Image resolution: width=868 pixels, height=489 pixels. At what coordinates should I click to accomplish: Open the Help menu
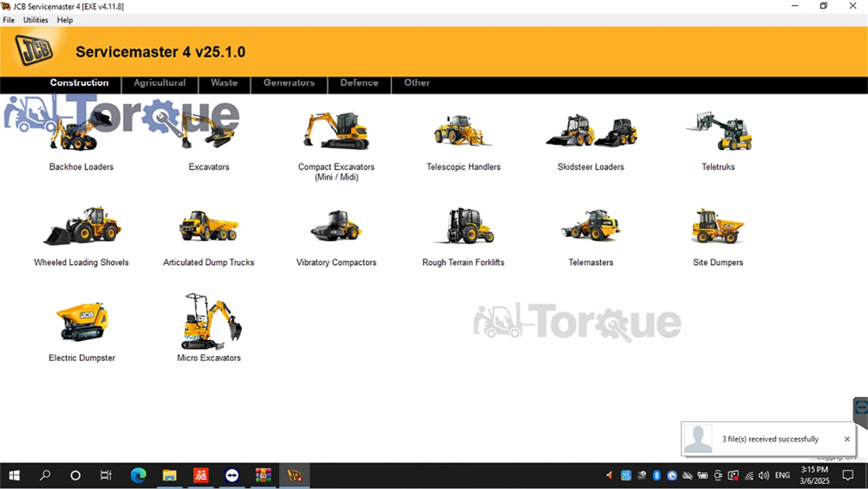coord(65,20)
